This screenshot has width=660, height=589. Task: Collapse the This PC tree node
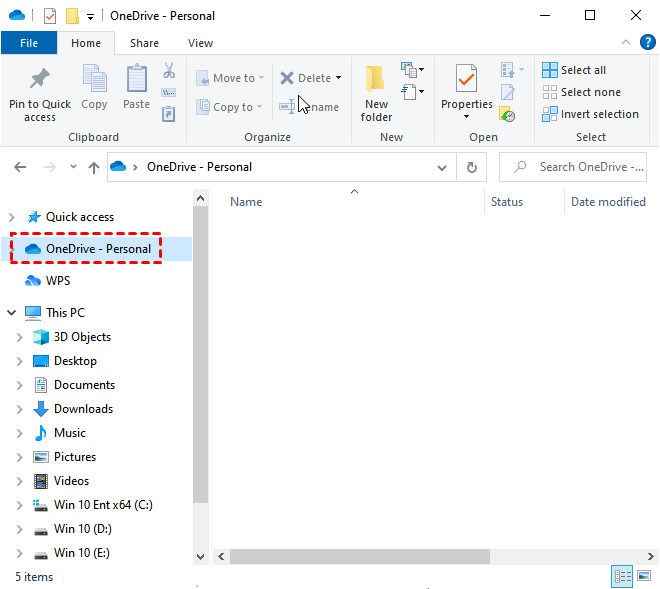click(x=12, y=313)
